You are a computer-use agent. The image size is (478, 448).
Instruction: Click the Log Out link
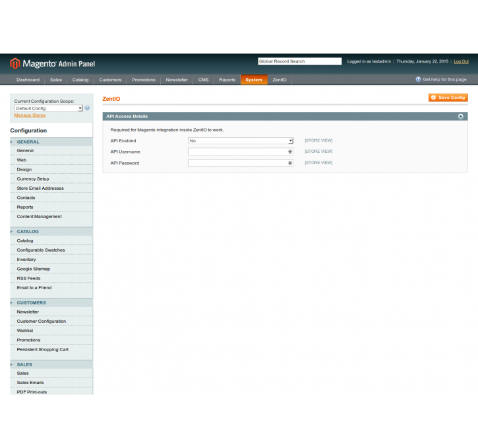462,61
